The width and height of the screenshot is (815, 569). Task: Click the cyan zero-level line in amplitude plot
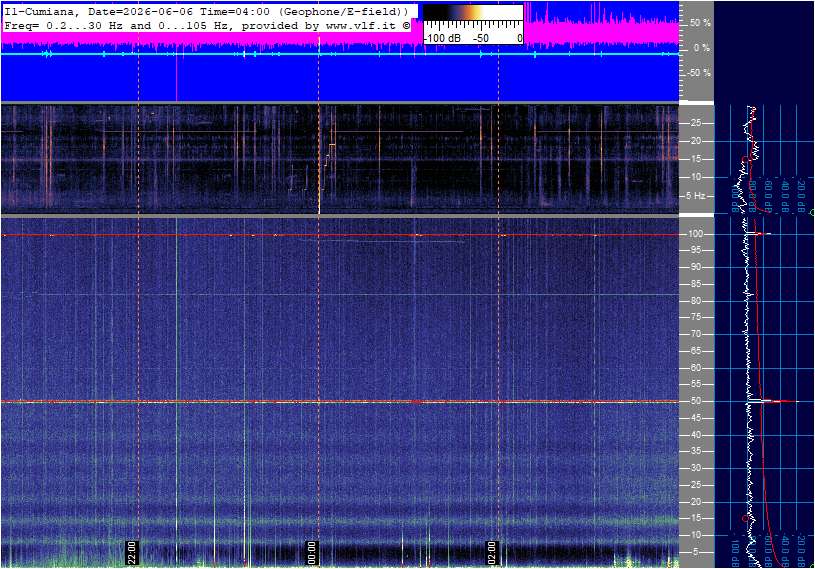(x=340, y=54)
